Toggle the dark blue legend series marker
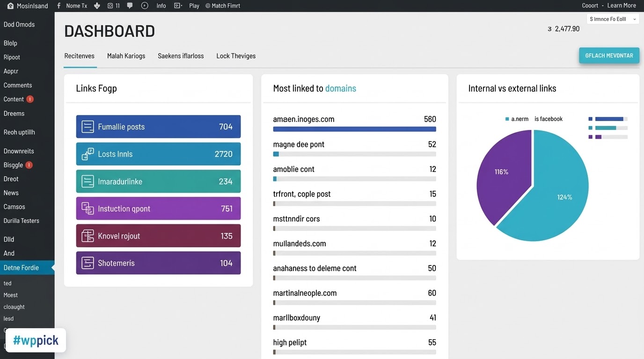Screen dimensions: 644x359 pos(591,119)
